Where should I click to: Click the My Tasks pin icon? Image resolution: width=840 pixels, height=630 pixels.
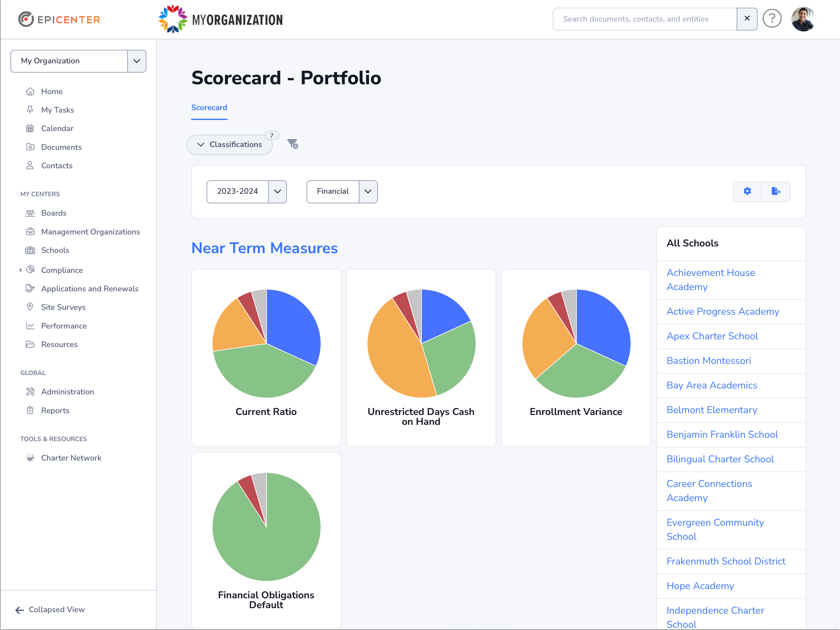(30, 110)
